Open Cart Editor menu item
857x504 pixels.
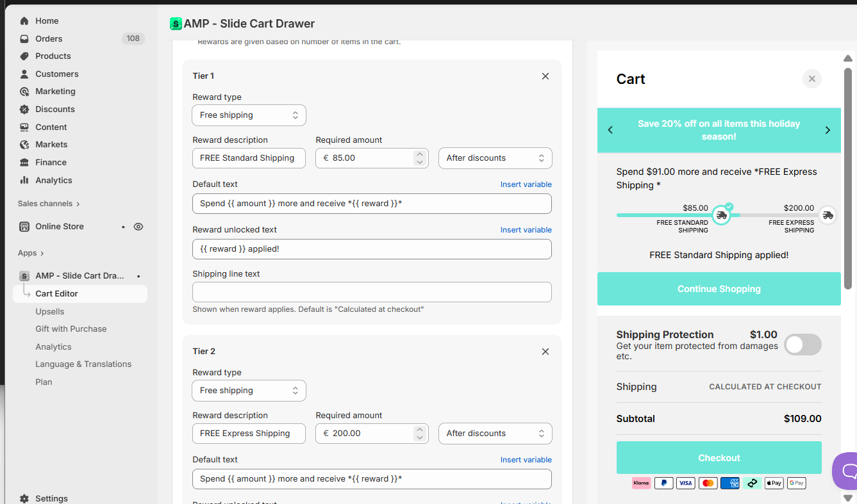coord(80,294)
